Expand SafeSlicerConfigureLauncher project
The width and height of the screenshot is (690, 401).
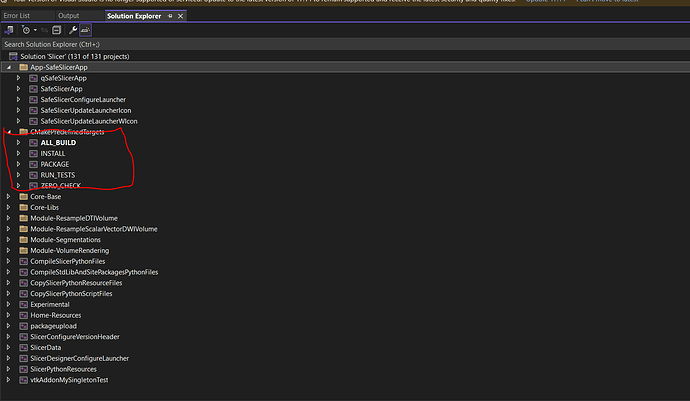click(18, 99)
